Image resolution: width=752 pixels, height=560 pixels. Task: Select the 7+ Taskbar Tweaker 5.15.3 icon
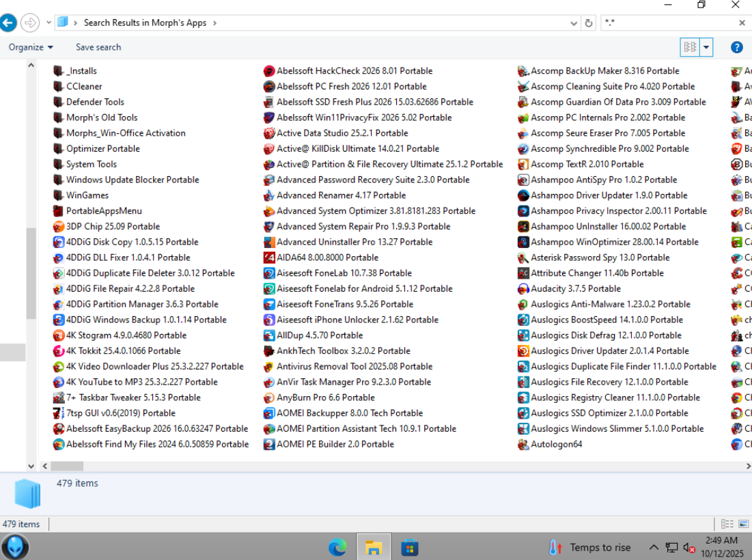[x=58, y=397]
